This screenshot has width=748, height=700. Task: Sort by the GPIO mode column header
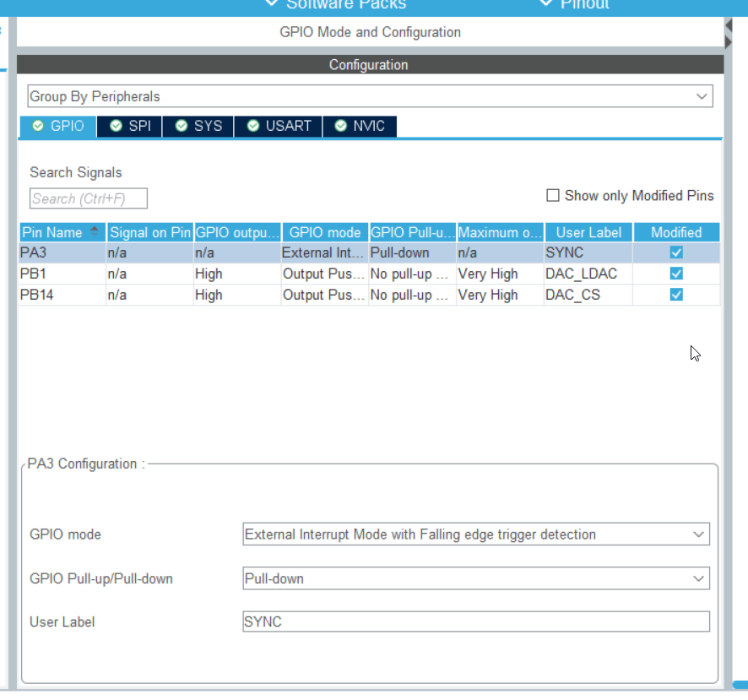[325, 232]
